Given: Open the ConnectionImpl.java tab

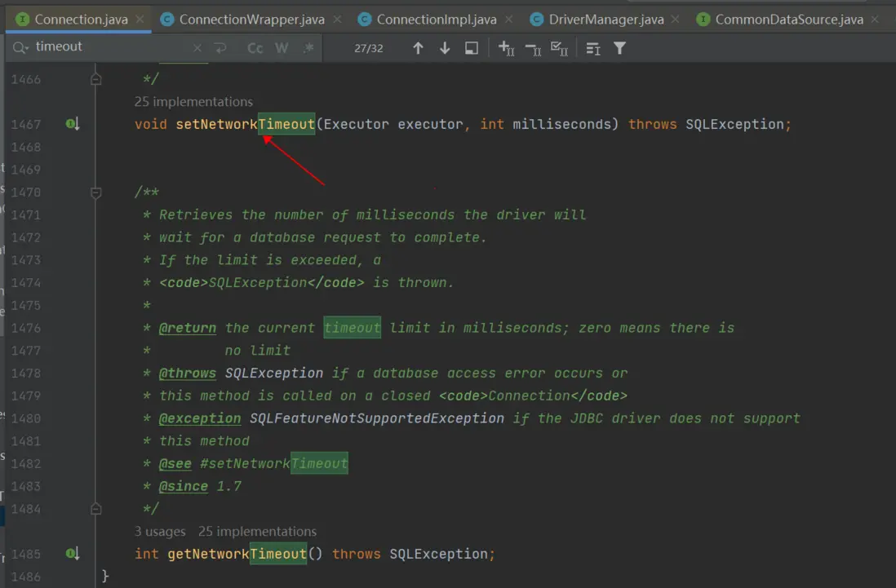Looking at the screenshot, I should [x=436, y=20].
